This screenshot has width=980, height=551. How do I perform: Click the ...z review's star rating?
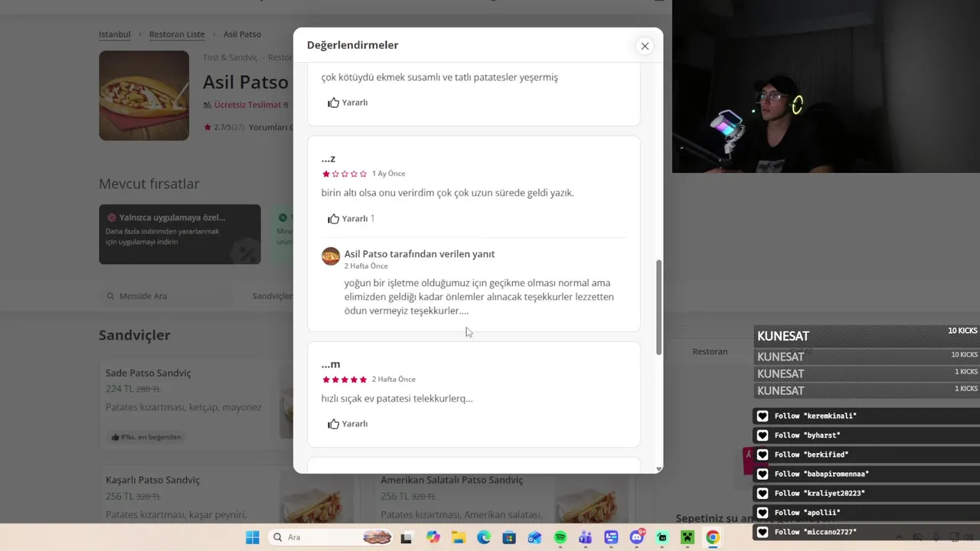(x=345, y=174)
